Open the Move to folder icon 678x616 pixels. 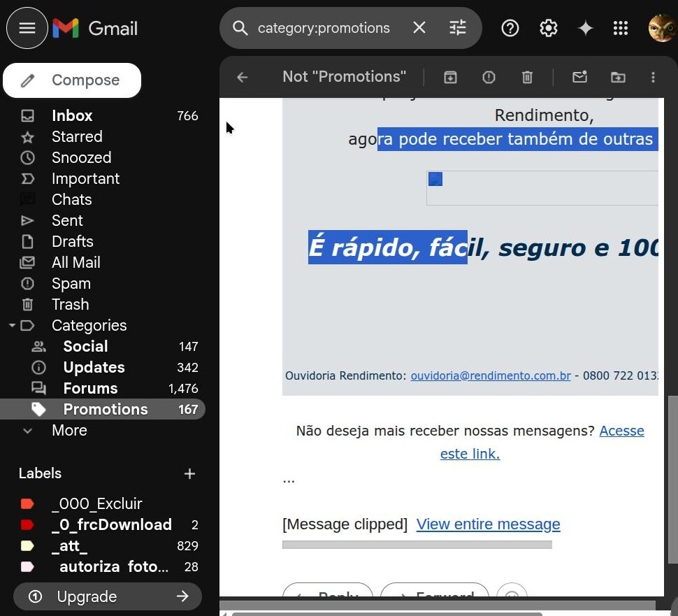click(618, 77)
